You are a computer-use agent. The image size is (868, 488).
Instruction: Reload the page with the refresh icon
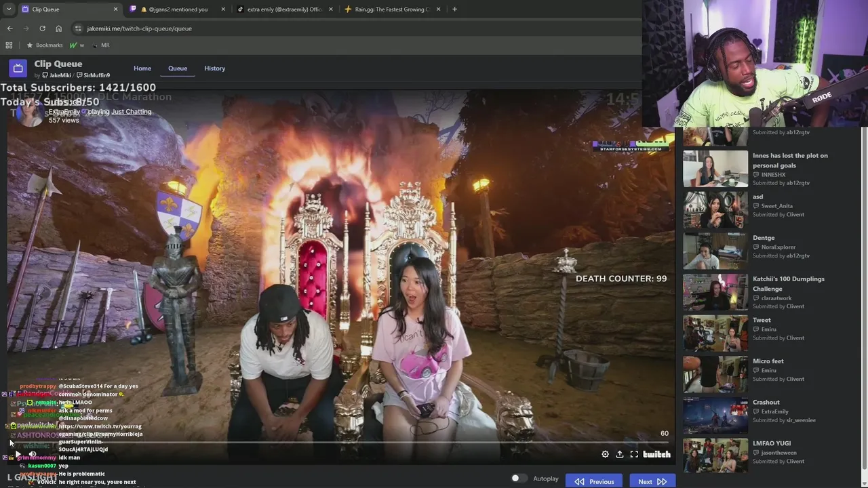click(42, 28)
